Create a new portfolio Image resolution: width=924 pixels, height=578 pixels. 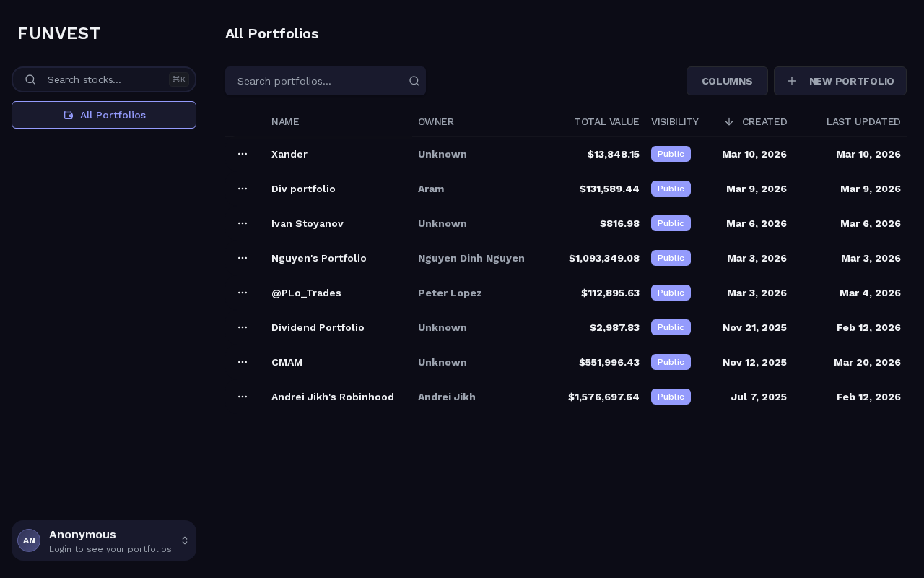tap(840, 81)
